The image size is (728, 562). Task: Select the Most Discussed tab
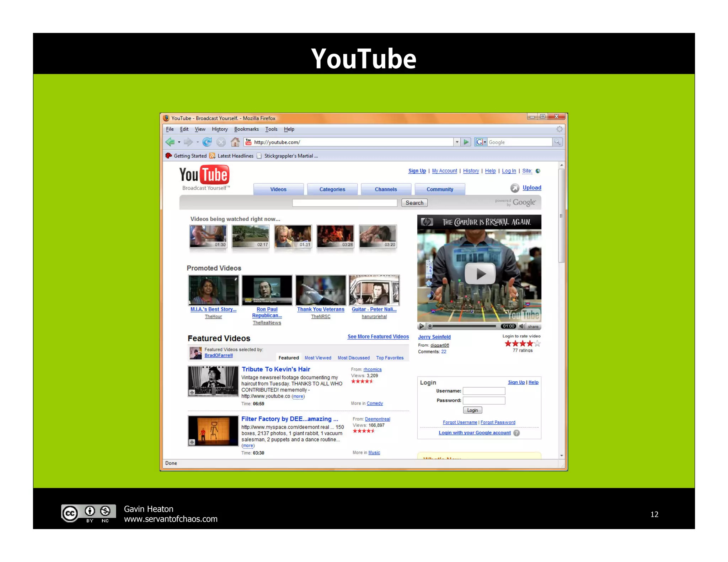point(354,358)
